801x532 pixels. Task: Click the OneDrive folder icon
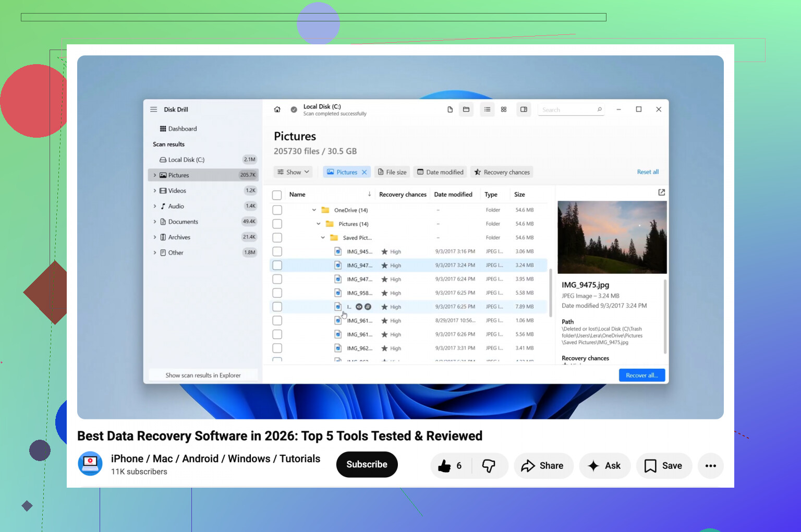click(x=325, y=210)
